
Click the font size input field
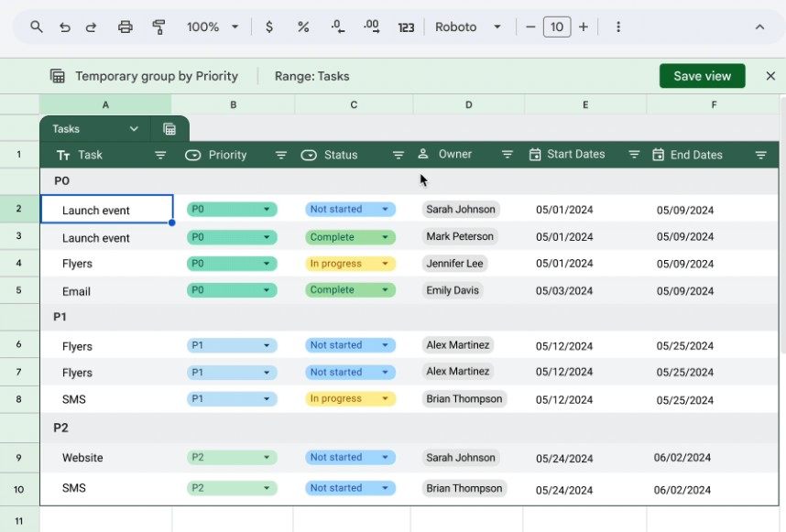click(x=557, y=27)
